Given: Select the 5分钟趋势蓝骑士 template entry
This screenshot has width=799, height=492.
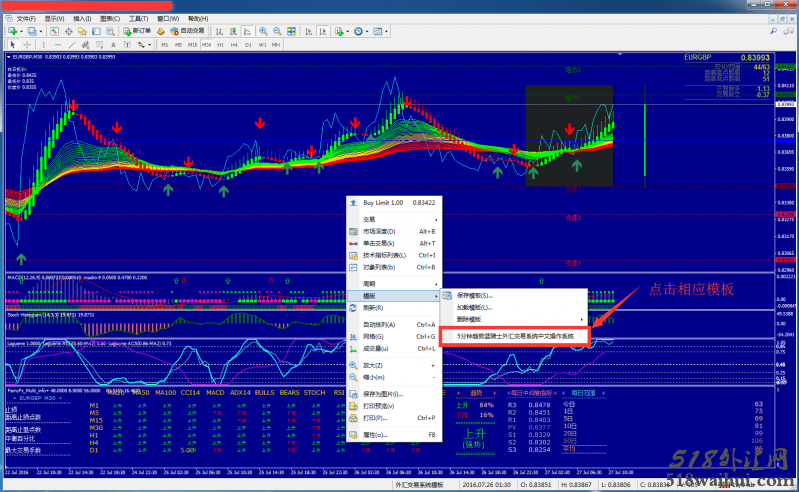Looking at the screenshot, I should click(515, 336).
